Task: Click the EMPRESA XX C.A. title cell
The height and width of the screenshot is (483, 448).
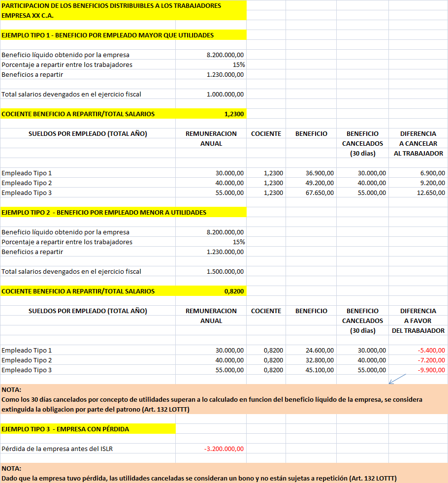Action: coord(123,15)
